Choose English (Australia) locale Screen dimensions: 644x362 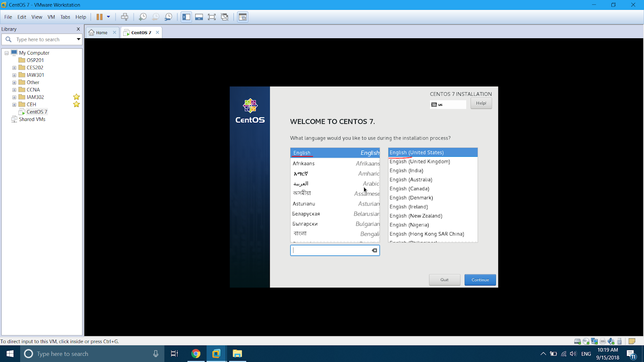click(x=433, y=180)
